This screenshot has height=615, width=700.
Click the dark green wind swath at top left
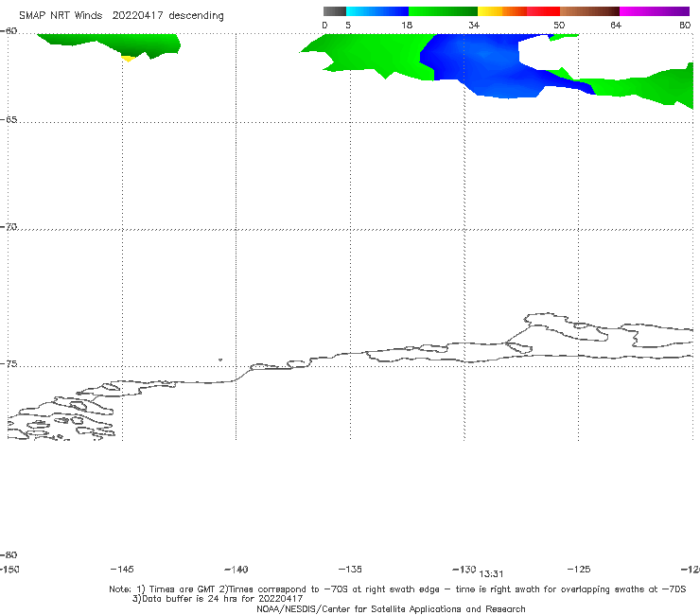click(x=112, y=44)
